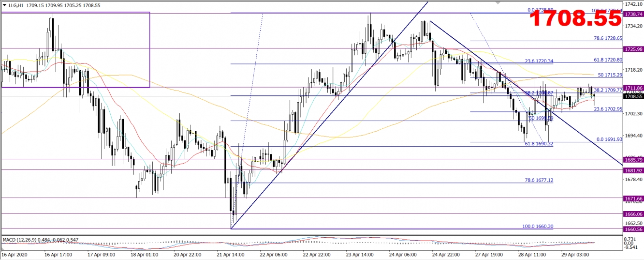Click the 1711.86 purple price tag
This screenshot has width=644, height=260.
point(633,88)
